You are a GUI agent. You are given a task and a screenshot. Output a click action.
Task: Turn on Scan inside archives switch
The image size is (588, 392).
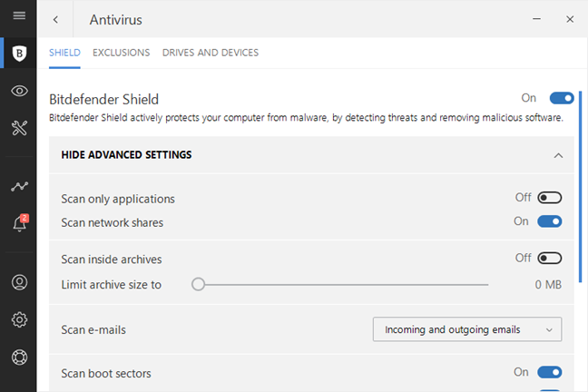(x=549, y=259)
